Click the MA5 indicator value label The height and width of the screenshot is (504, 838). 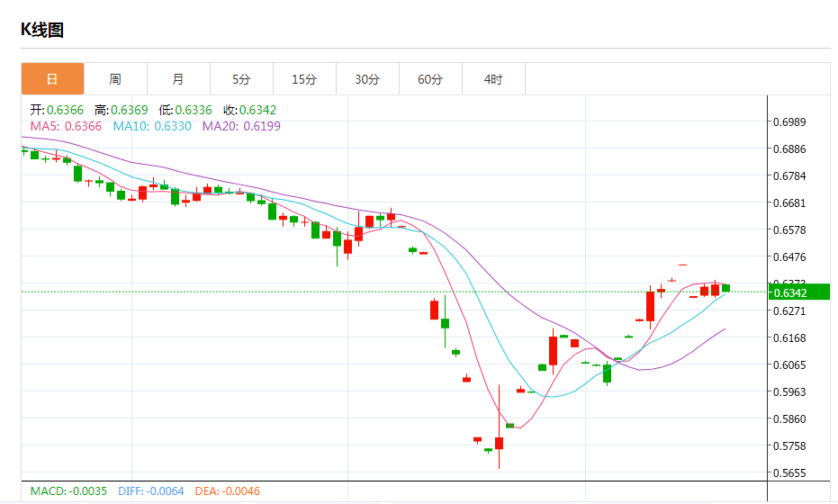pyautogui.click(x=66, y=126)
